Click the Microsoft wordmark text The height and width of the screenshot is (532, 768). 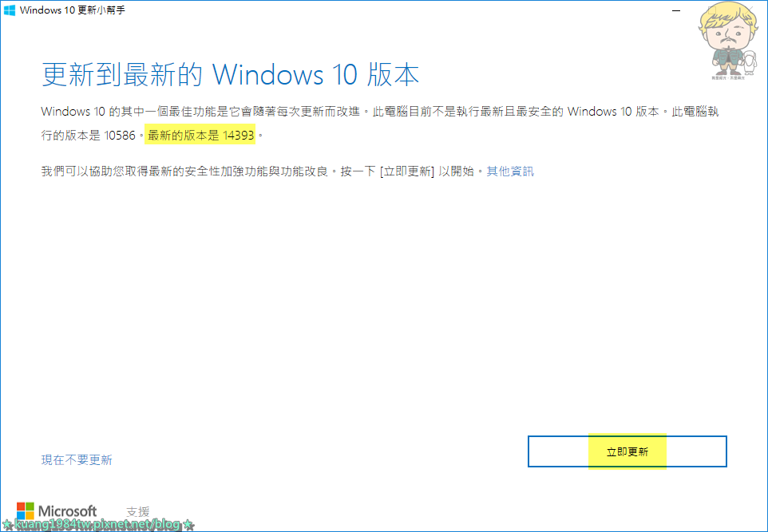click(68, 511)
